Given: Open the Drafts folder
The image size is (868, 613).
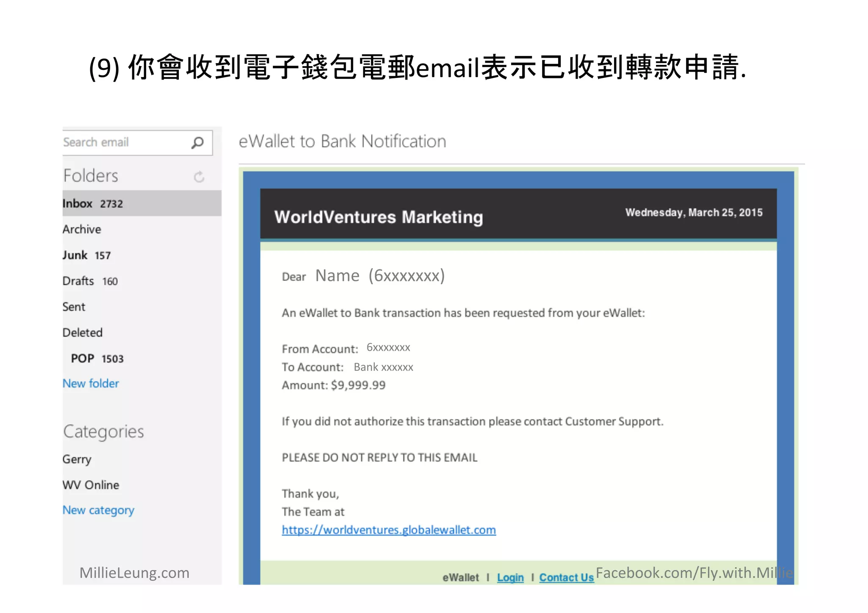Looking at the screenshot, I should pyautogui.click(x=90, y=281).
